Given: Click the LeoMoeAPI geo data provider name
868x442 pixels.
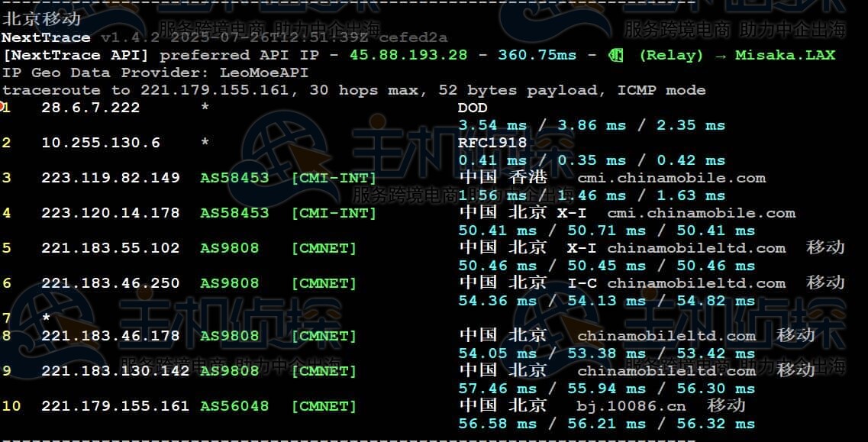Looking at the screenshot, I should [263, 73].
